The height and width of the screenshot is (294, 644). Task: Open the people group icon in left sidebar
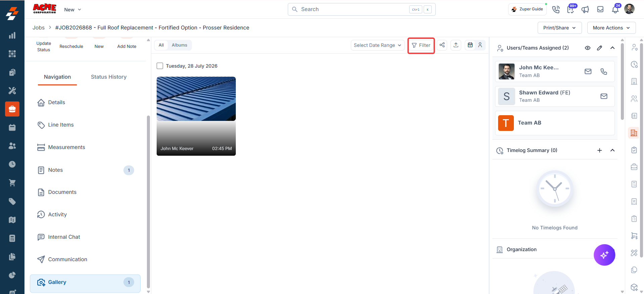click(x=12, y=146)
